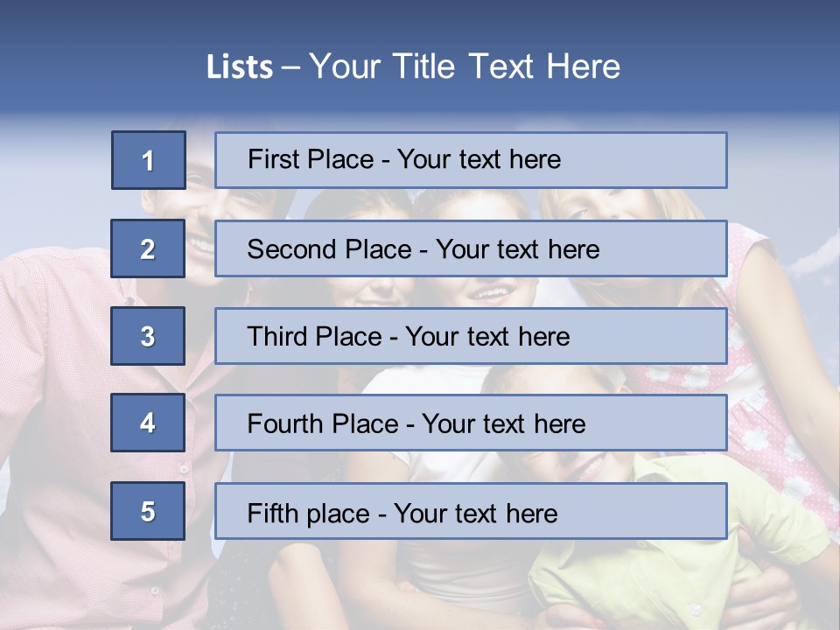
Task: Select the number 1 box
Action: [x=149, y=160]
